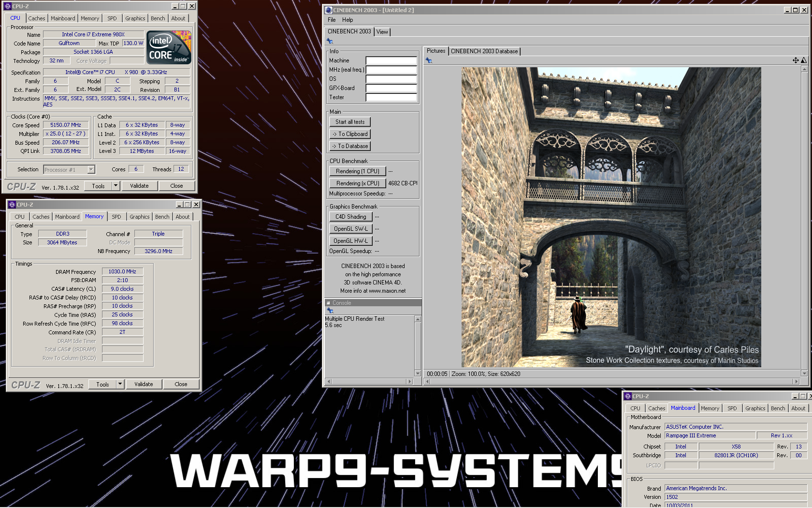812x508 pixels.
Task: Click the pin icon under Pictures tab
Action: pos(429,60)
